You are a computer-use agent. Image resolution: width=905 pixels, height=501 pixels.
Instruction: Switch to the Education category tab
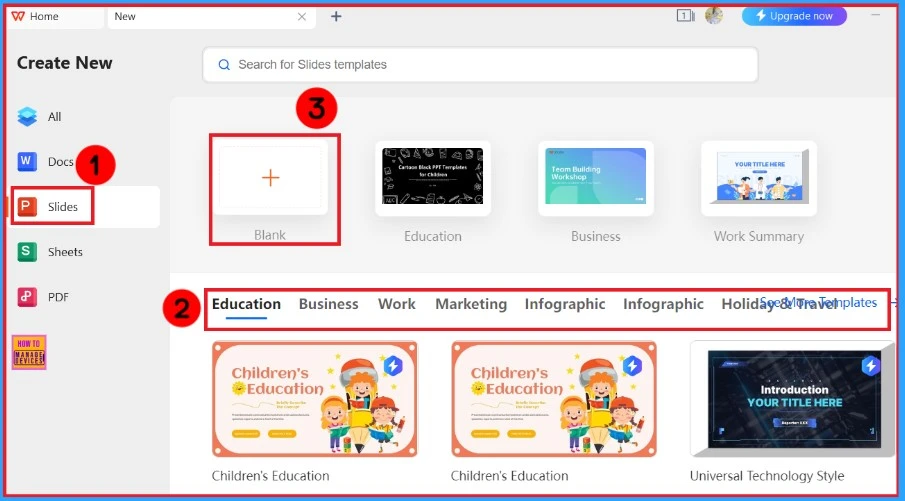pos(246,304)
